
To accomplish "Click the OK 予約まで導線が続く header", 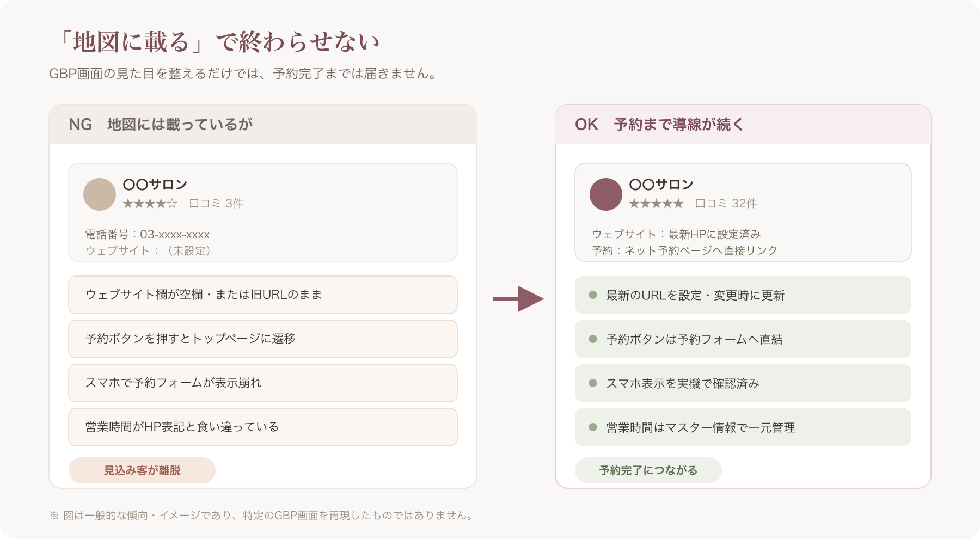I will point(743,124).
